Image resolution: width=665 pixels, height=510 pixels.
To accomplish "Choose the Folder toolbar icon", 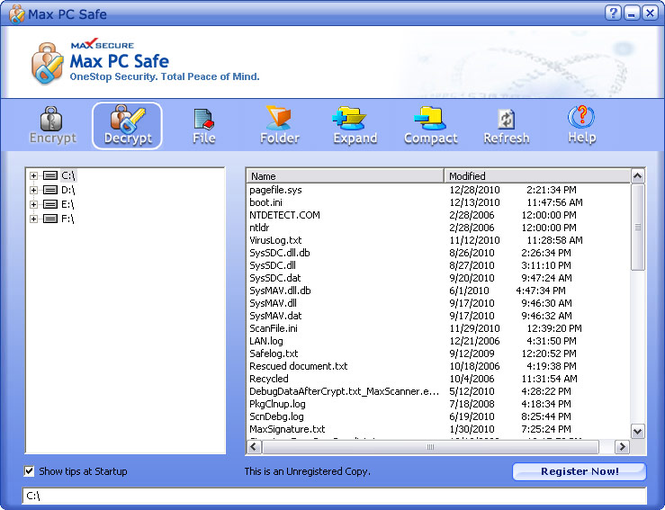I will [x=279, y=125].
